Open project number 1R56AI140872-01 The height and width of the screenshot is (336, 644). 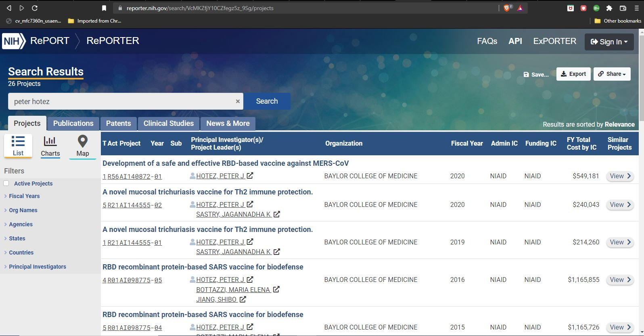pos(132,177)
